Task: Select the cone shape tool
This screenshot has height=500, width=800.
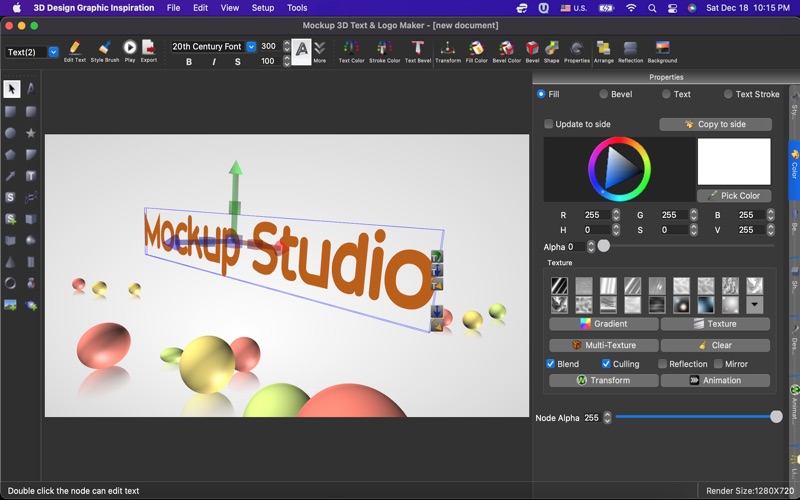Action: pyautogui.click(x=10, y=262)
